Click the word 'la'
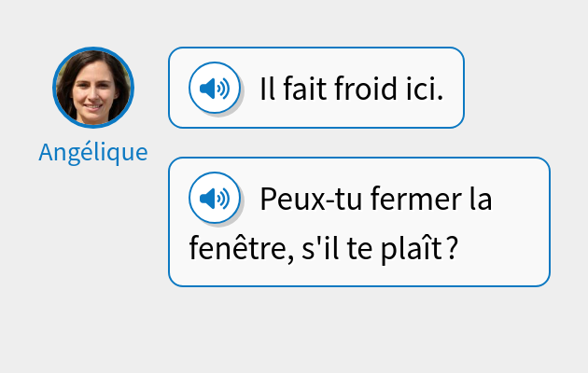 coord(480,200)
